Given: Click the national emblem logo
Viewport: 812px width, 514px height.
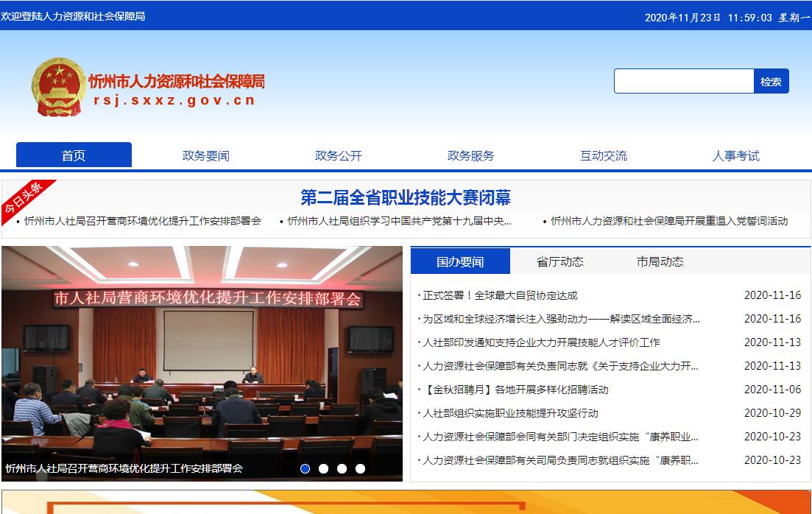Looking at the screenshot, I should click(x=58, y=87).
